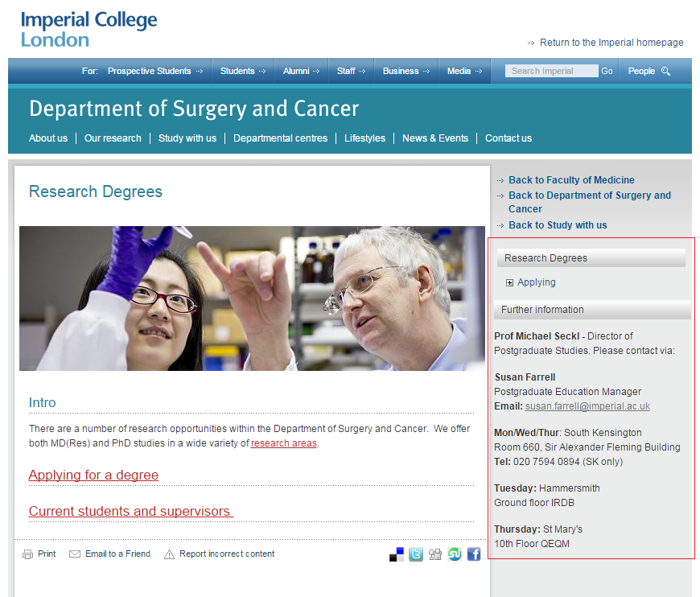Image resolution: width=700 pixels, height=597 pixels.
Task: Open Media audience menu
Action: coord(465,71)
